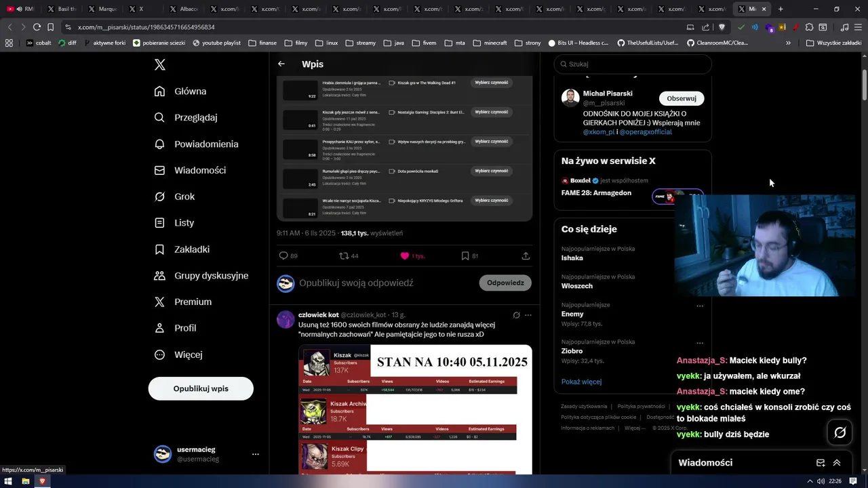Open the volume control in system tray
The width and height of the screenshot is (868, 488).
(x=821, y=481)
